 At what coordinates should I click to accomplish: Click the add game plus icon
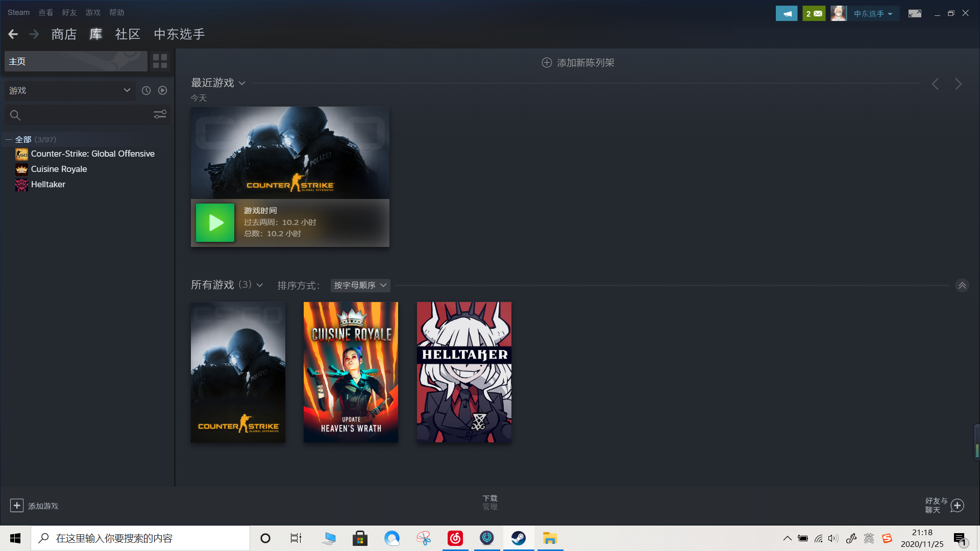[16, 505]
